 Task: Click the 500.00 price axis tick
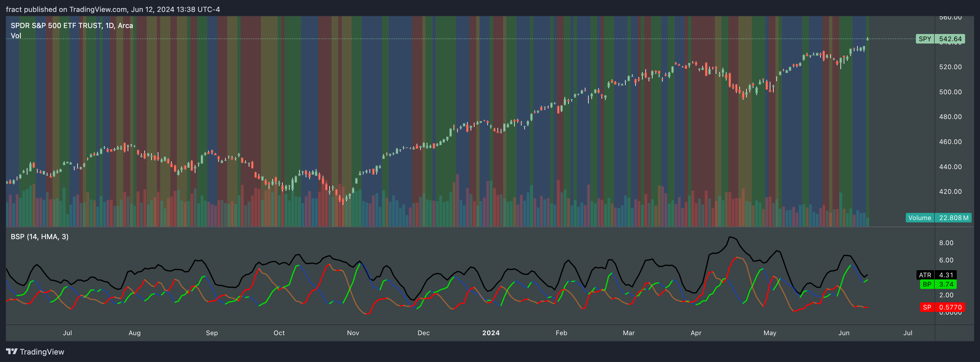point(950,92)
